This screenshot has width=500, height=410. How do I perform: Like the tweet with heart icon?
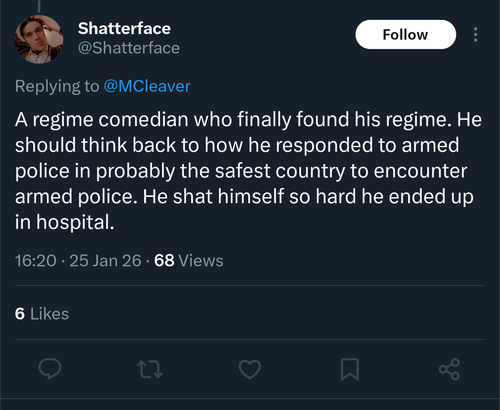pyautogui.click(x=250, y=369)
